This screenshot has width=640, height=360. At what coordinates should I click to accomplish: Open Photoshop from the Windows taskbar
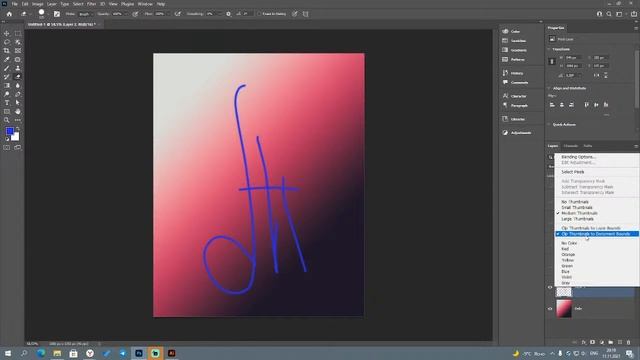point(139,353)
